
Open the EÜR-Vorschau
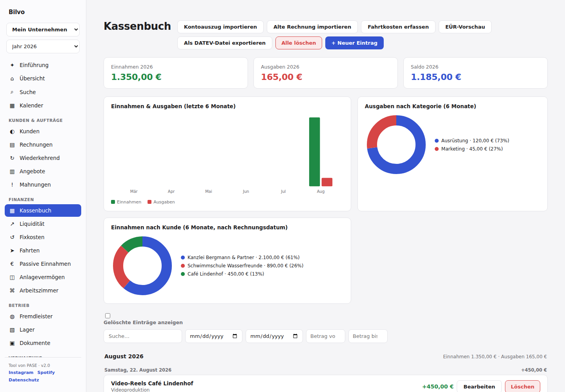coord(465,27)
